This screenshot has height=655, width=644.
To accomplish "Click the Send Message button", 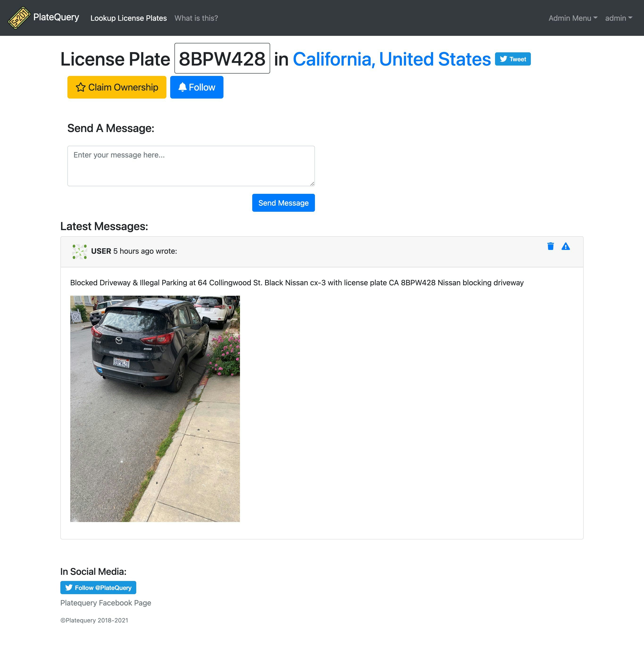I will pyautogui.click(x=283, y=203).
